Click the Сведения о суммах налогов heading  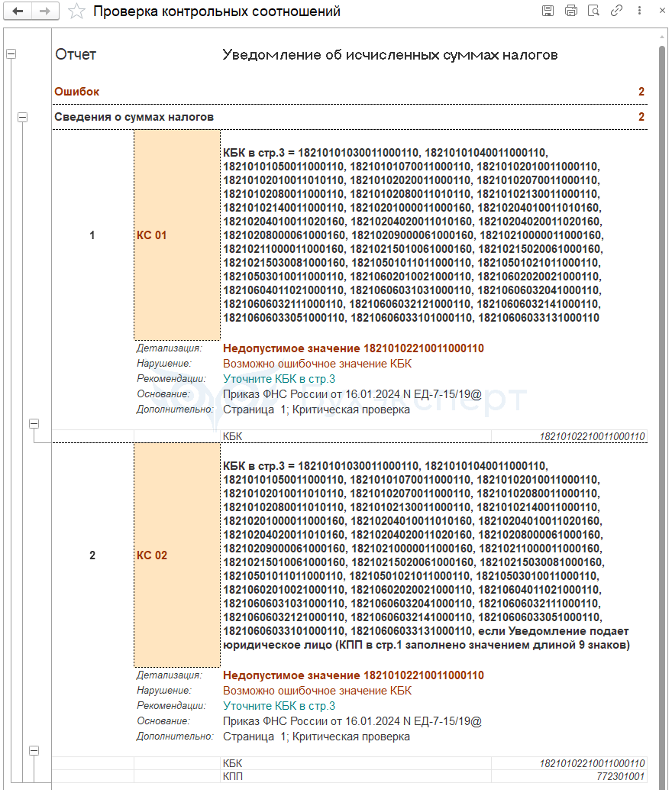point(134,117)
